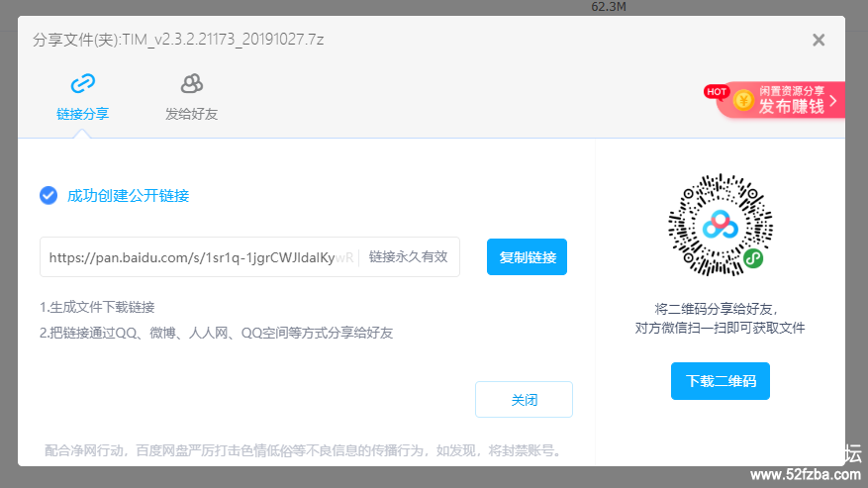This screenshot has width=868, height=488.
Task: Click the 1.生成文件下载链接 instruction line
Action: click(97, 307)
